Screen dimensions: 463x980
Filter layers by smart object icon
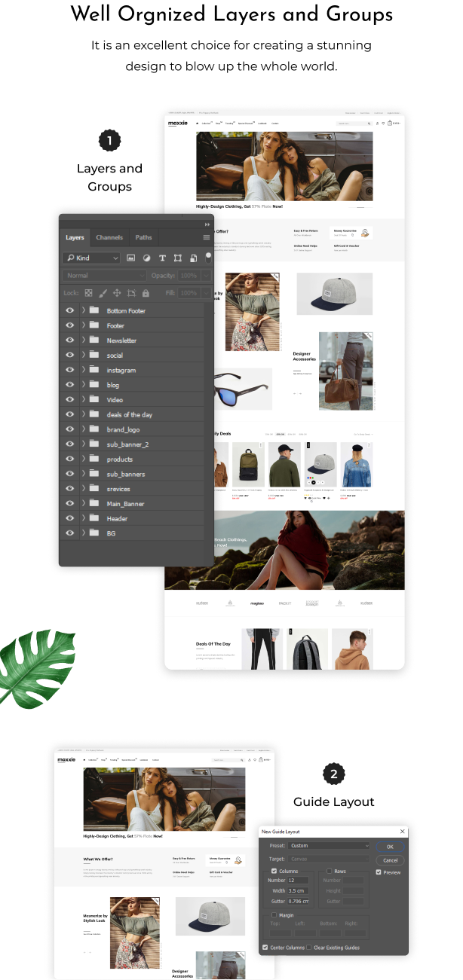pos(194,258)
